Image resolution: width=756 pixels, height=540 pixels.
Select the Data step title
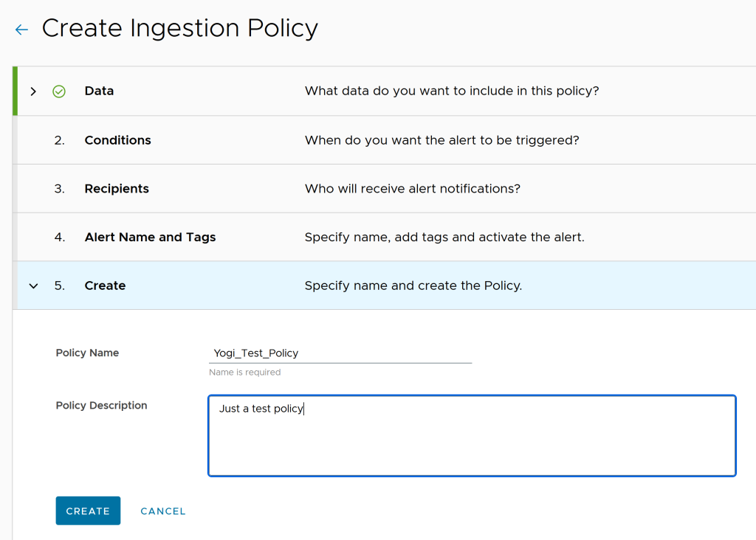click(x=99, y=91)
